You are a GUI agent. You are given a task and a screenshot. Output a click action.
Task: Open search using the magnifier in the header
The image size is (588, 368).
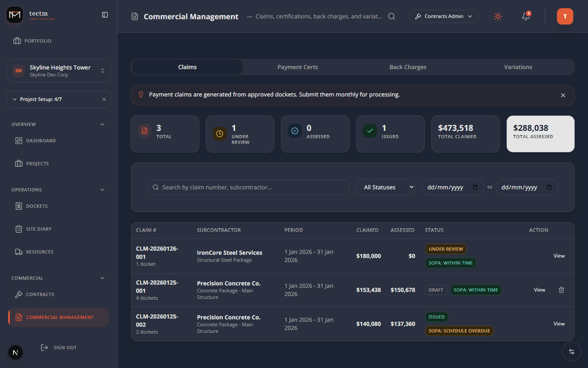pyautogui.click(x=392, y=16)
